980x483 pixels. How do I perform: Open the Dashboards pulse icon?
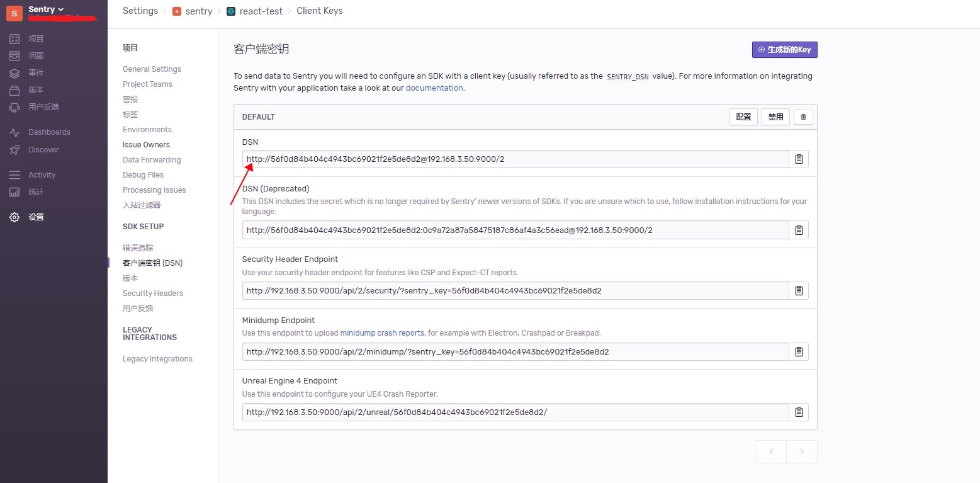pos(14,132)
